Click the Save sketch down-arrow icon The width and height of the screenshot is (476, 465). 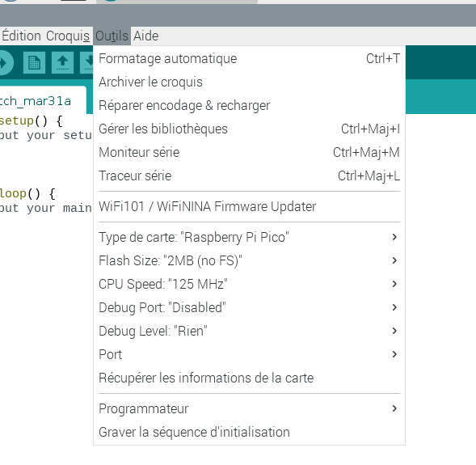pos(86,62)
